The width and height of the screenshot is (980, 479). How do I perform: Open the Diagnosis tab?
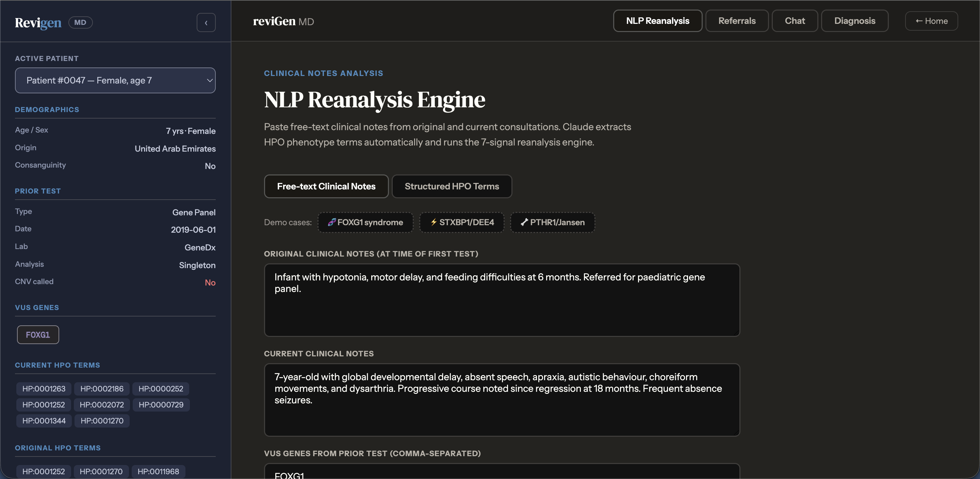coord(854,21)
